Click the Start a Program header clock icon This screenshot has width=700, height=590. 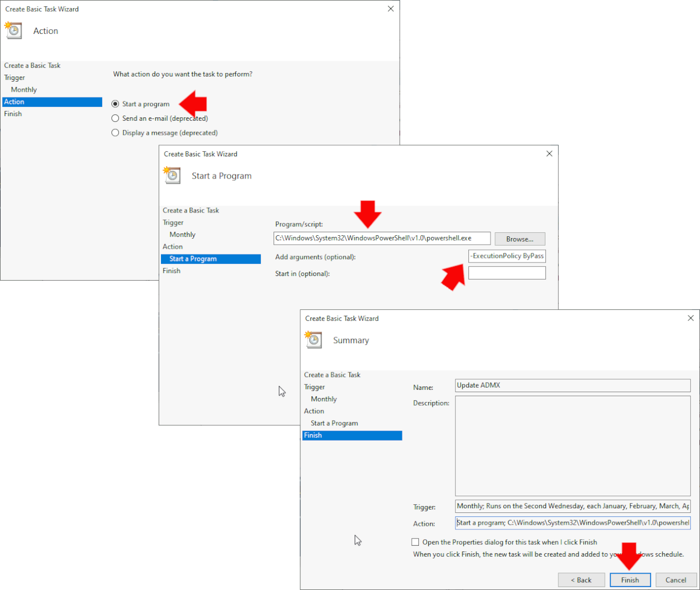(x=171, y=175)
